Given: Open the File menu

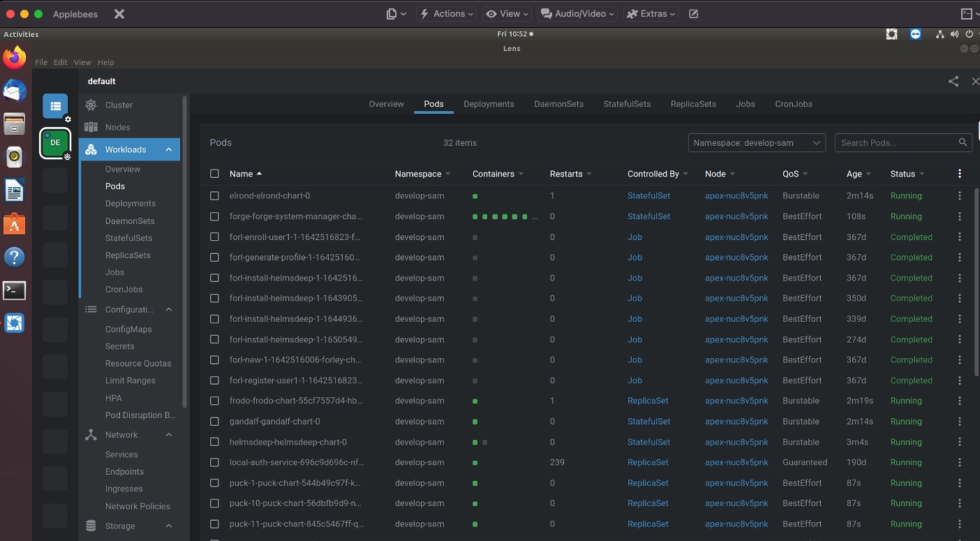Looking at the screenshot, I should click(x=41, y=62).
